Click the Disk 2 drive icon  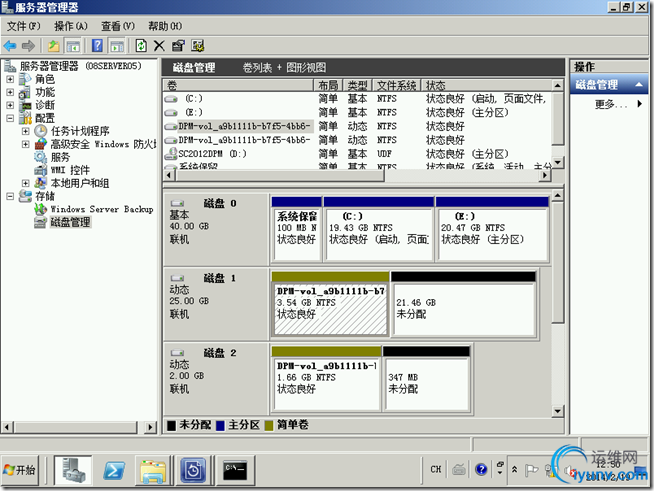pos(177,353)
